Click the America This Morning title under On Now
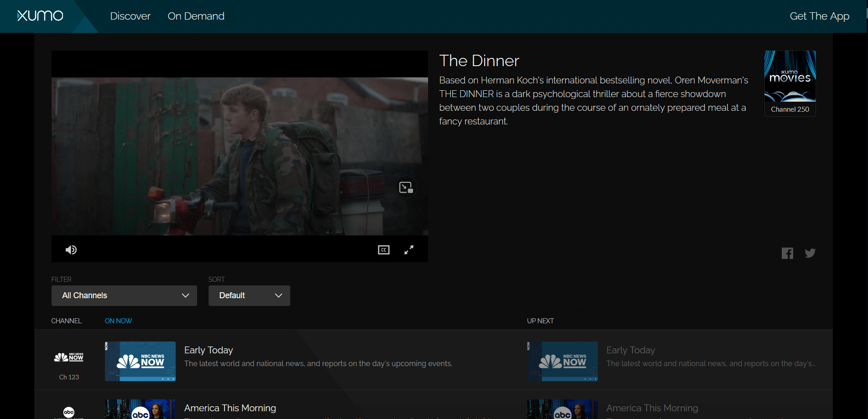 coord(230,408)
